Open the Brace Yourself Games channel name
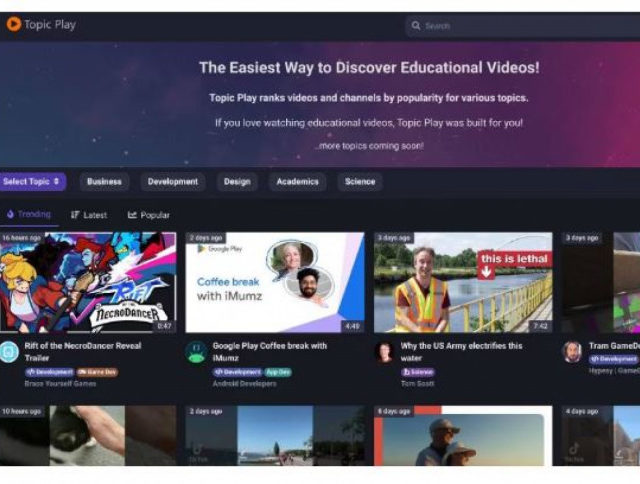The height and width of the screenshot is (484, 640). coord(60,384)
